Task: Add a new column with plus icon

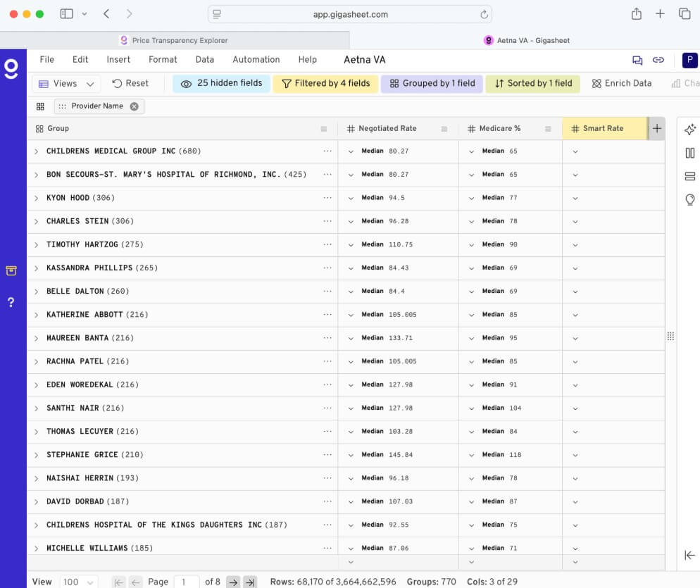Action: 657,129
